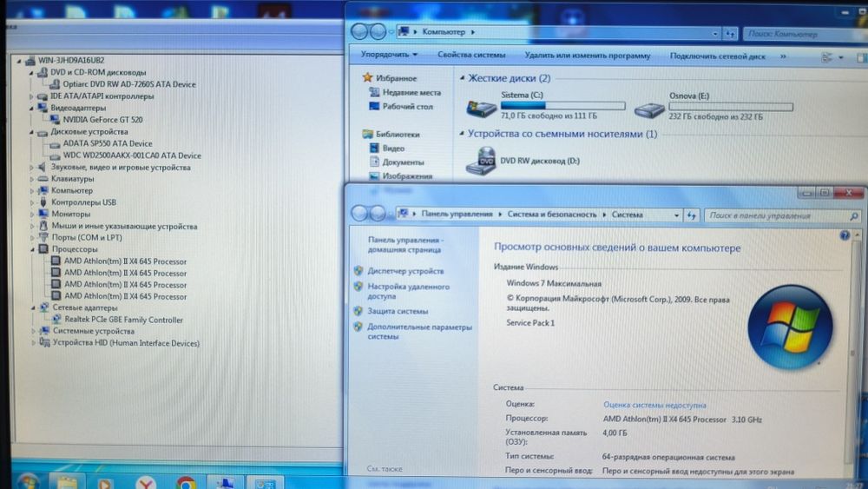Select the Sistema (C:) drive icon
The height and width of the screenshot is (489, 868).
[x=481, y=108]
